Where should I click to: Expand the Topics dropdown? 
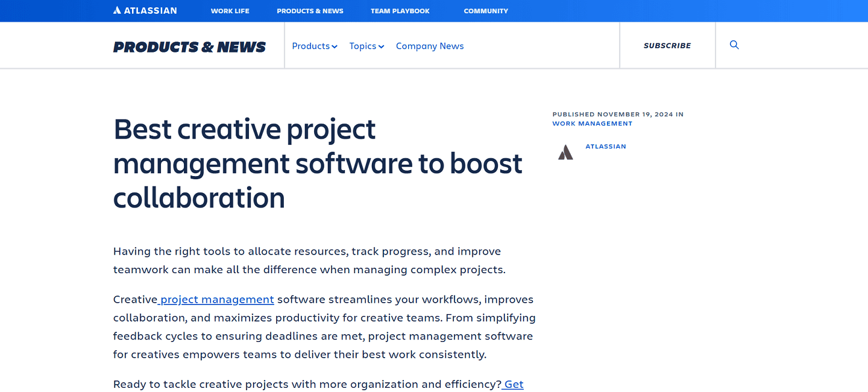point(362,46)
